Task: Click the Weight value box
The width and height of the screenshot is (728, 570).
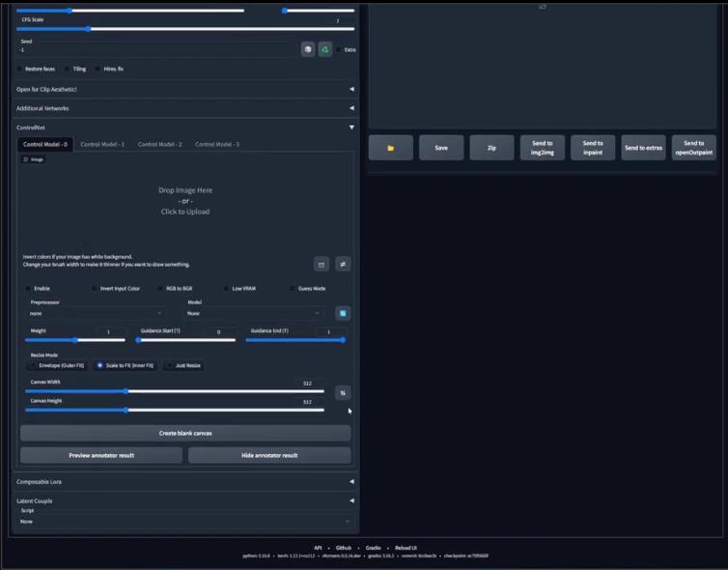Action: [110, 331]
